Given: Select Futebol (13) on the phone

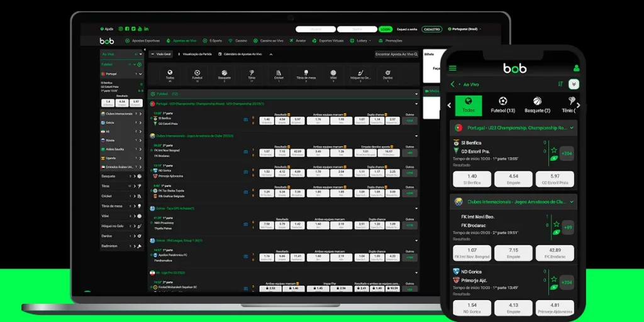Looking at the screenshot, I should [x=502, y=105].
